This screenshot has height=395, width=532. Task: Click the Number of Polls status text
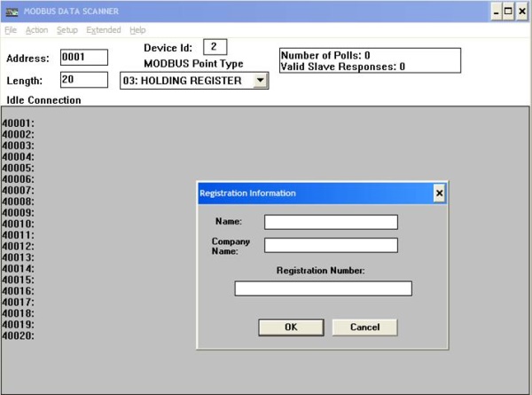(x=325, y=55)
